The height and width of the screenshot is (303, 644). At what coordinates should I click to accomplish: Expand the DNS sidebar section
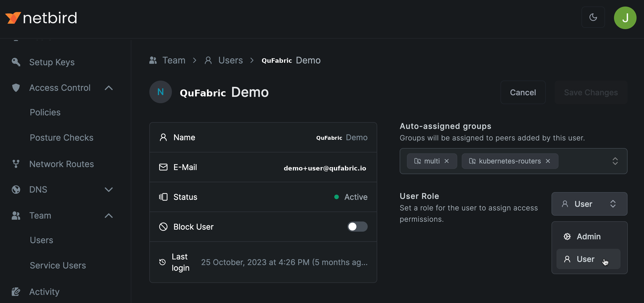(108, 189)
